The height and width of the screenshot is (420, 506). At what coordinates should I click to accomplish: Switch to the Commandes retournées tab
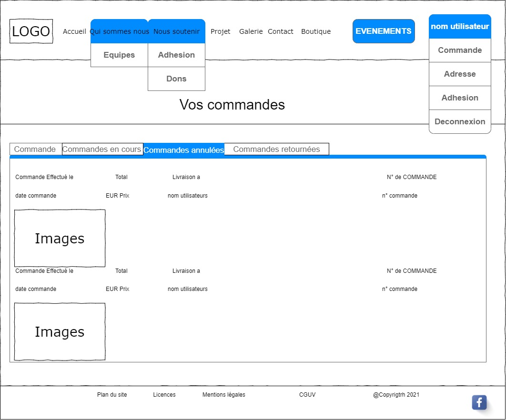point(276,149)
